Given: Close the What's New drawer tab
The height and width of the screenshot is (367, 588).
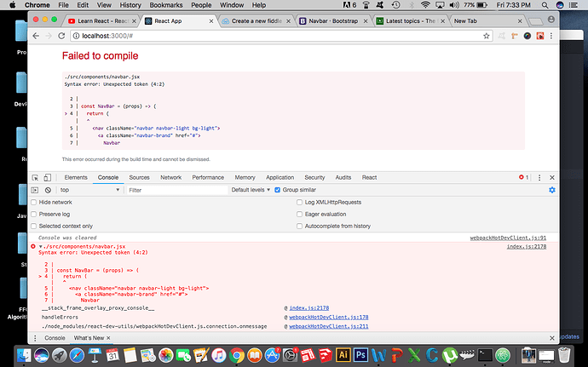Looking at the screenshot, I should [x=108, y=338].
